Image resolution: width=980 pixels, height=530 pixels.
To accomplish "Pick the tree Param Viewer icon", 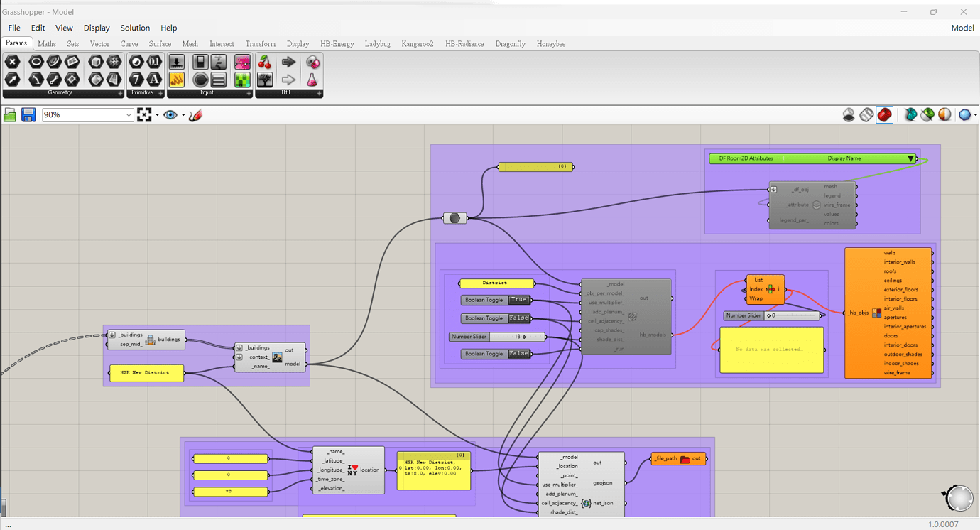I will pos(265,80).
